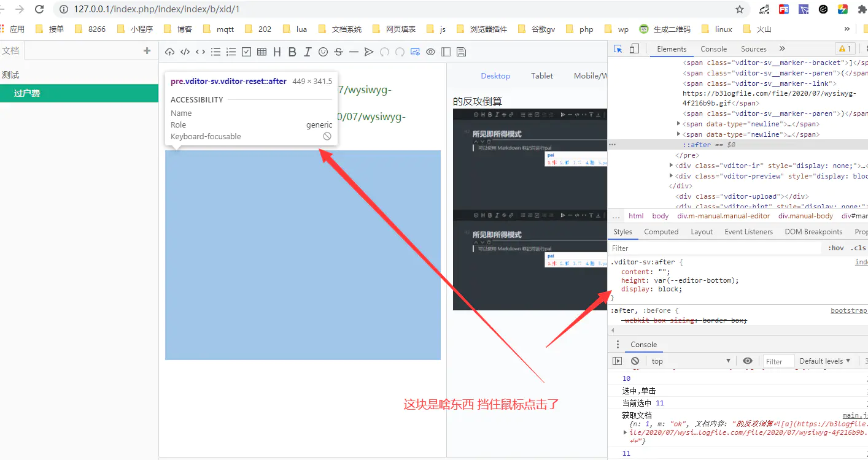Switch to the Sources tab in DevTools
The width and height of the screenshot is (868, 460).
[x=753, y=49]
